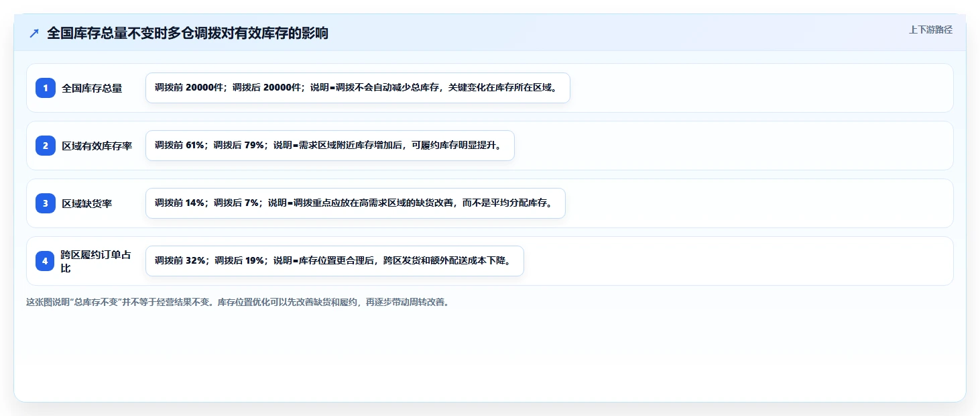The image size is (980, 416).
Task: Click the 全国库存总量 row label
Action: tap(92, 88)
